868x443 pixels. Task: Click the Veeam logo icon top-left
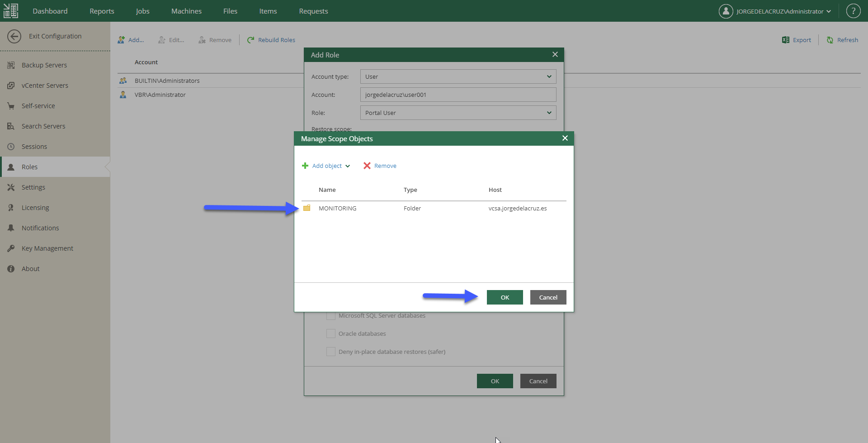pos(11,11)
